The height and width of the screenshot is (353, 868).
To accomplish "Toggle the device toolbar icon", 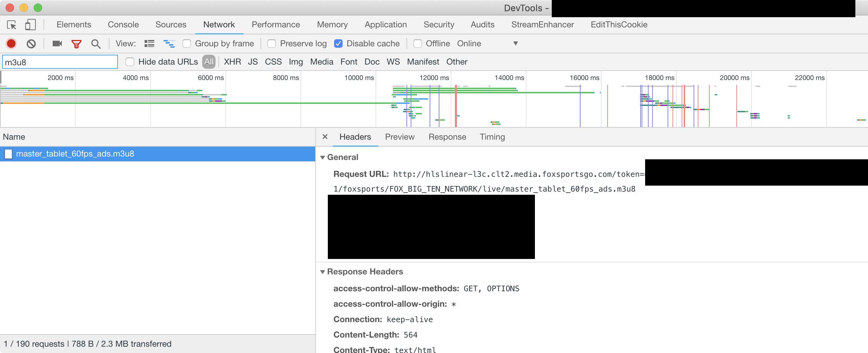I will (x=30, y=25).
